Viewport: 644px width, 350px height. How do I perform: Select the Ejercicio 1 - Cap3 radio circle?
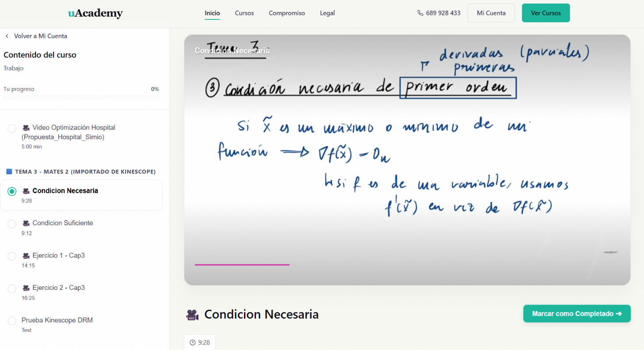[x=12, y=256]
